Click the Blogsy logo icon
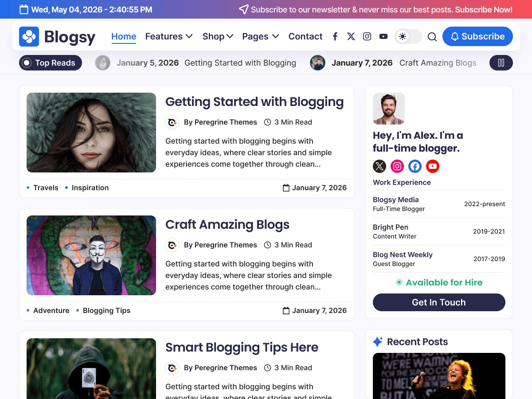The width and height of the screenshot is (532, 399). click(29, 36)
